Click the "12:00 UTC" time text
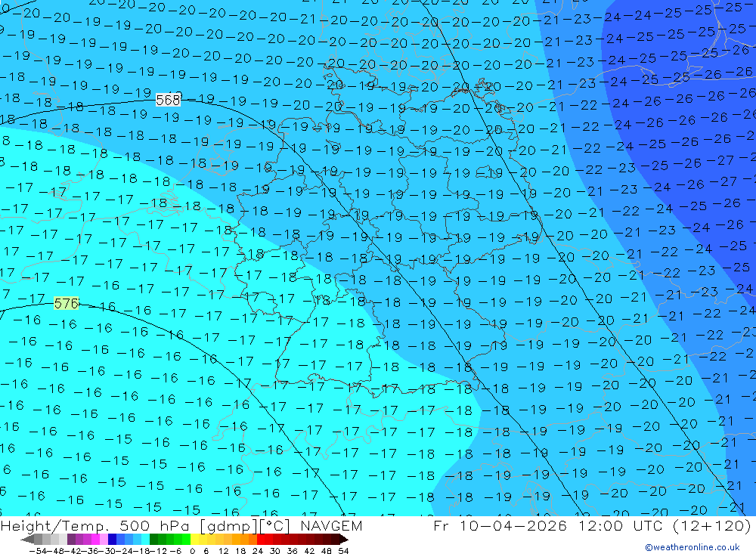756x554 pixels. click(620, 525)
